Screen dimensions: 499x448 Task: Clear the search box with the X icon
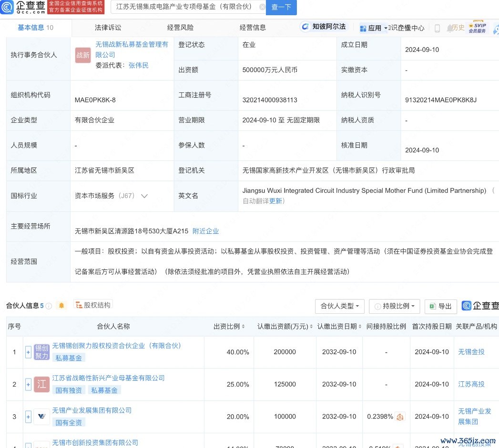[x=262, y=7]
